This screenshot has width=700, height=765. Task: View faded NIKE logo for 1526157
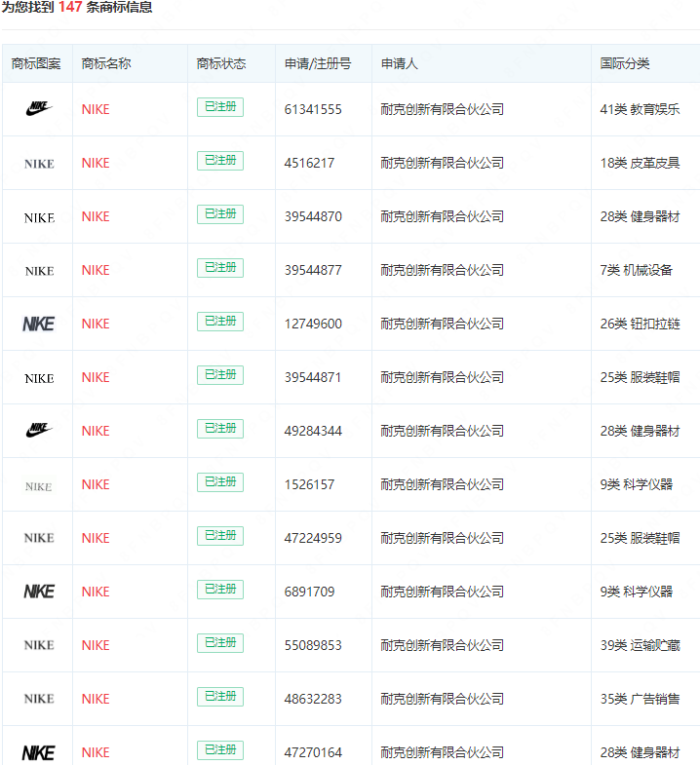pyautogui.click(x=38, y=486)
